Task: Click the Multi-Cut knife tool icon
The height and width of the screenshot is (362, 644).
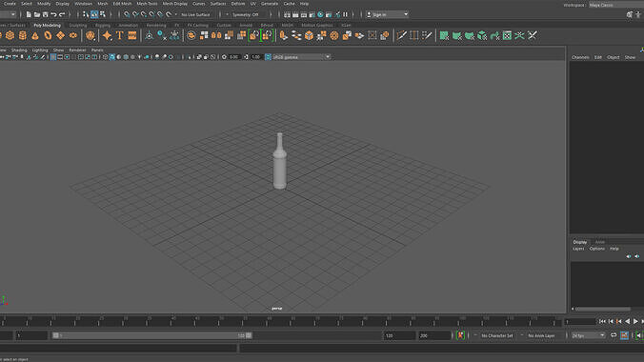Action: (401, 36)
